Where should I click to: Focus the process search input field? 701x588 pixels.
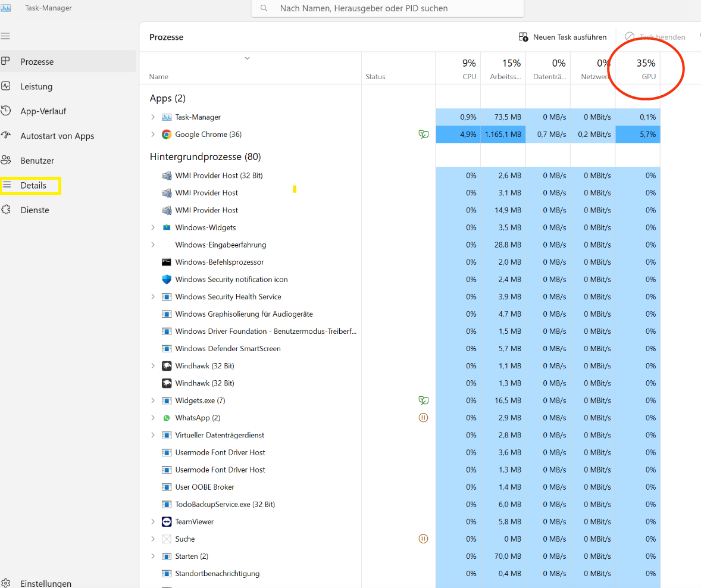(387, 8)
